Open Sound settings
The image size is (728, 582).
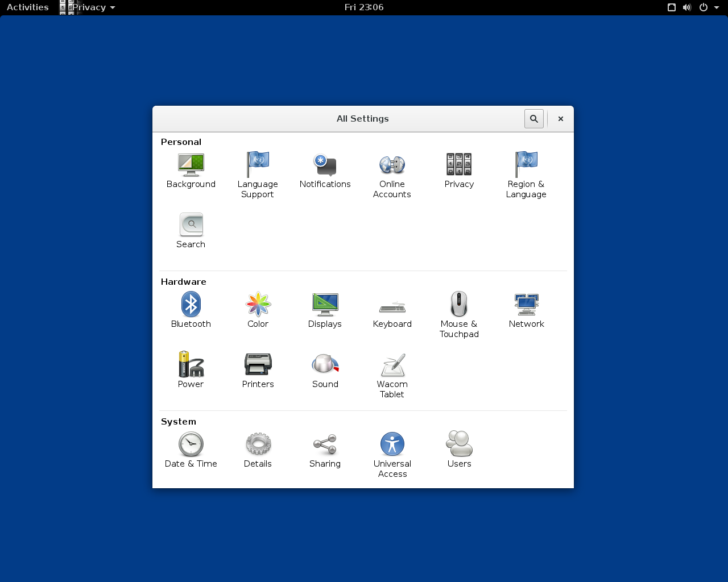point(325,371)
